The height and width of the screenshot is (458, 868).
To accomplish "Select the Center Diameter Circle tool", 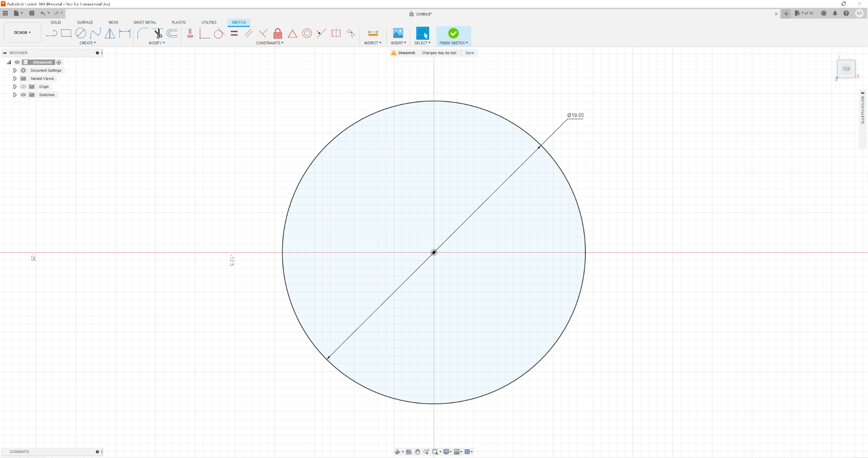I will point(81,33).
